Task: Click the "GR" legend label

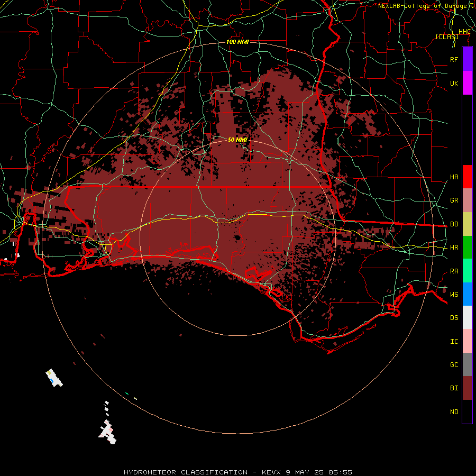Action: 454,200
